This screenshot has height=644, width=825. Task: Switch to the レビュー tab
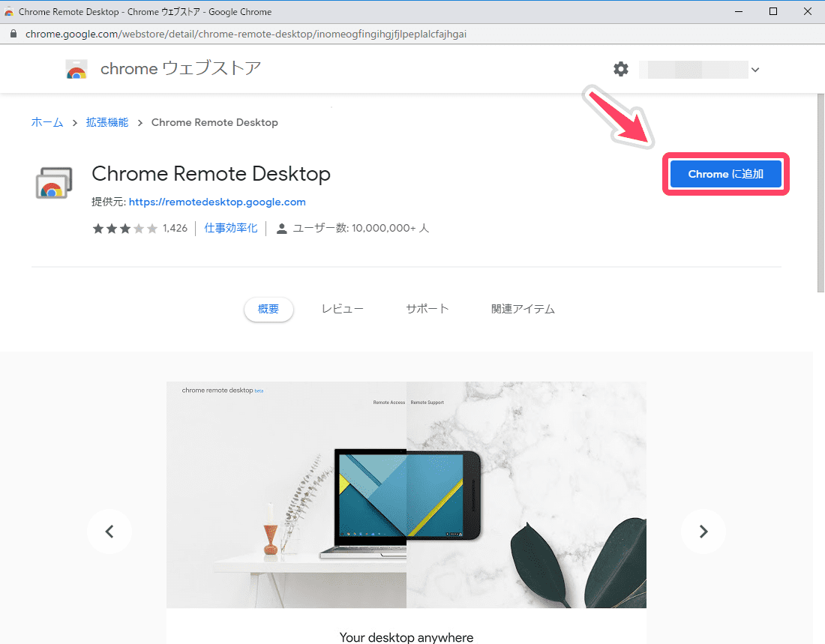click(343, 309)
